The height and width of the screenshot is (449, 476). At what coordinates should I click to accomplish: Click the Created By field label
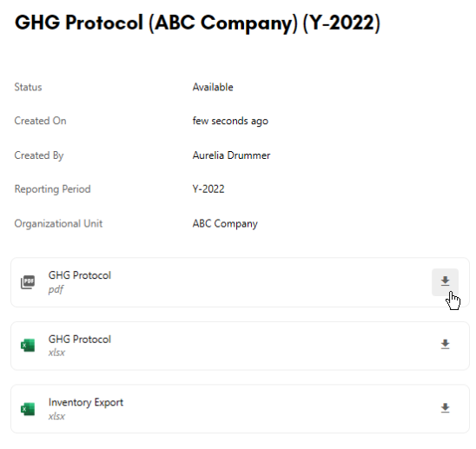39,155
